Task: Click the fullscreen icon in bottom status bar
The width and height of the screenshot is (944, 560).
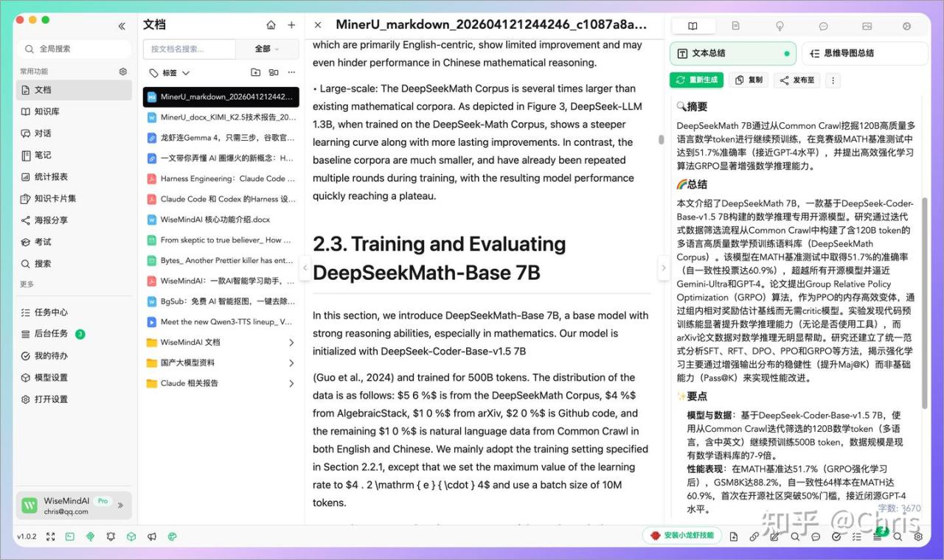Action: point(51,536)
